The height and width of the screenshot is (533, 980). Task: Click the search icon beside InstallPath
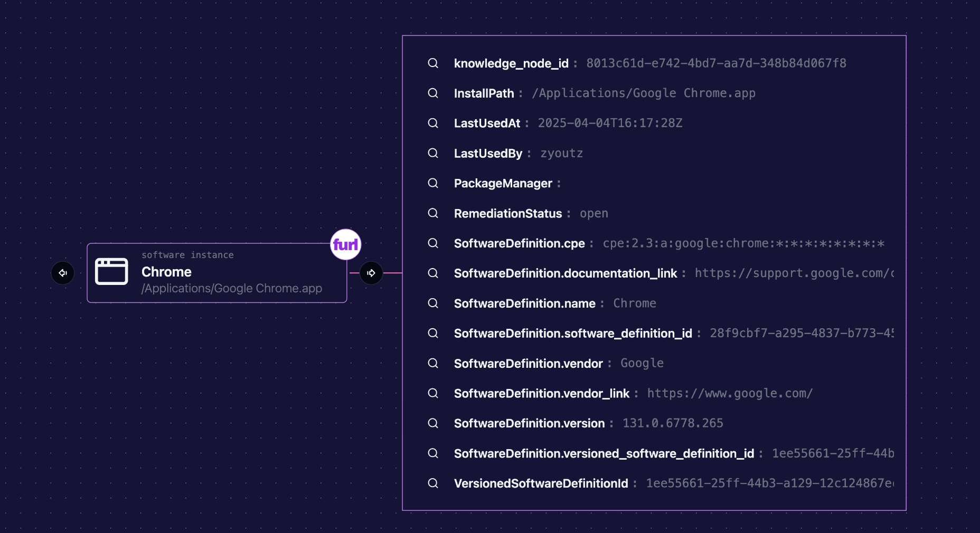point(433,93)
